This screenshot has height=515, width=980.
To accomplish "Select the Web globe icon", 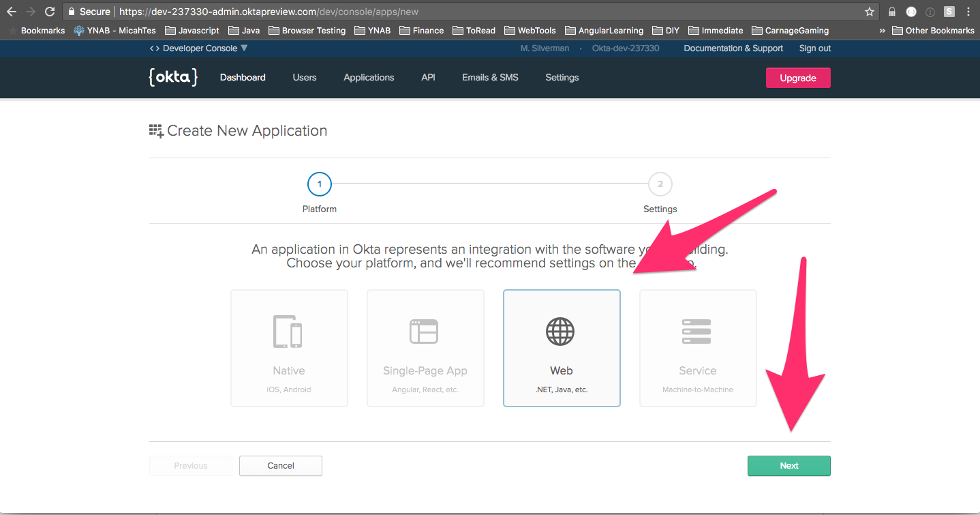I will 560,332.
